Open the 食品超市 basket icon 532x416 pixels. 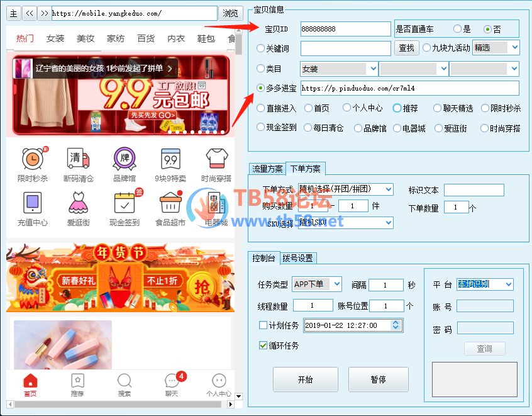click(170, 203)
